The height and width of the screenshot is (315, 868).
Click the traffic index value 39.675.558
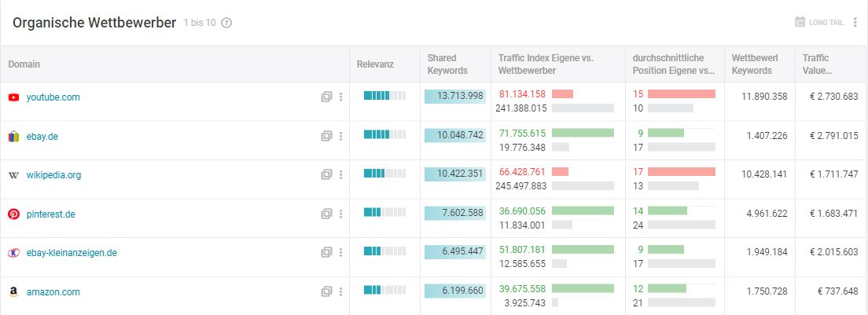pos(522,289)
